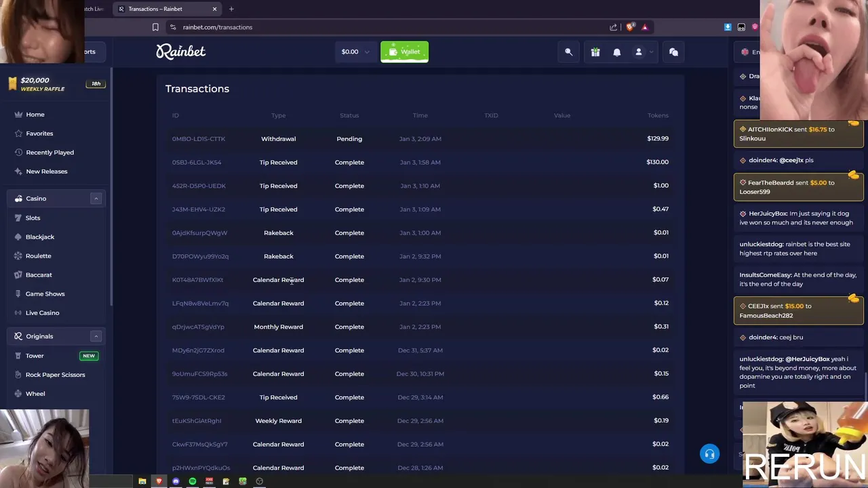Click Discord icon in taskbar
868x488 pixels.
click(176, 481)
